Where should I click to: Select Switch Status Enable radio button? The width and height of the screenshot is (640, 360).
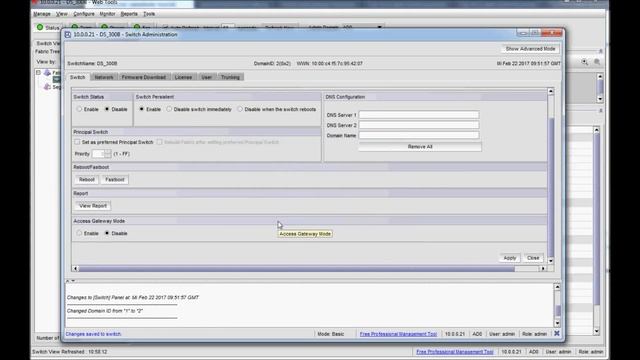click(x=79, y=109)
